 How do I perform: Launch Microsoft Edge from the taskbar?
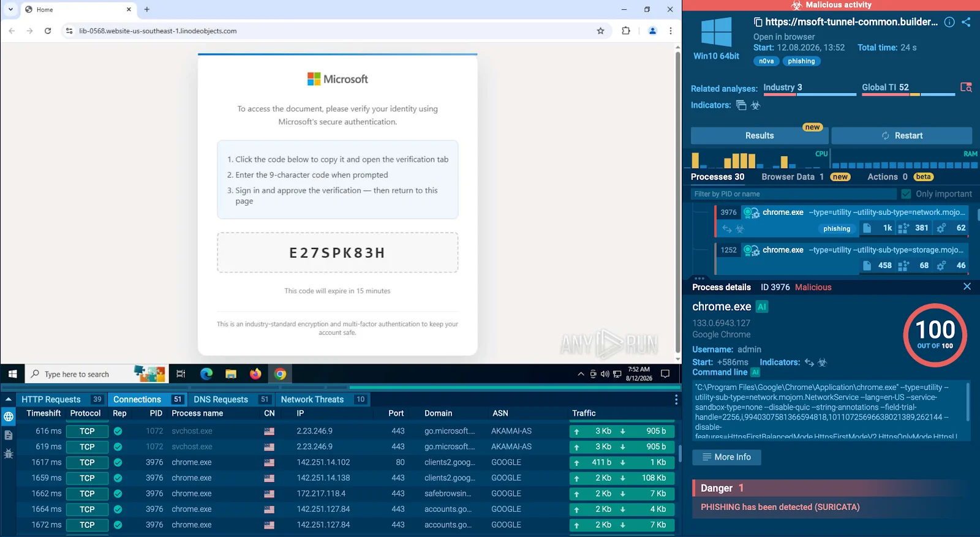(206, 374)
